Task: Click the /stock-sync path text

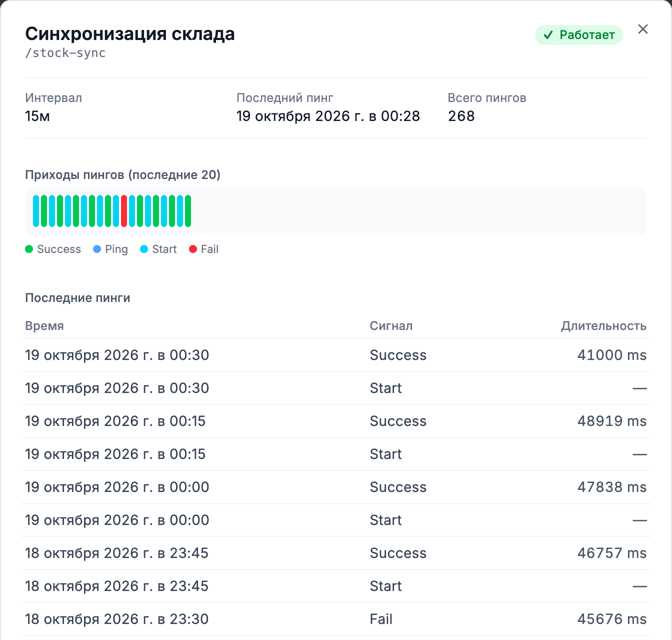Action: click(x=65, y=53)
